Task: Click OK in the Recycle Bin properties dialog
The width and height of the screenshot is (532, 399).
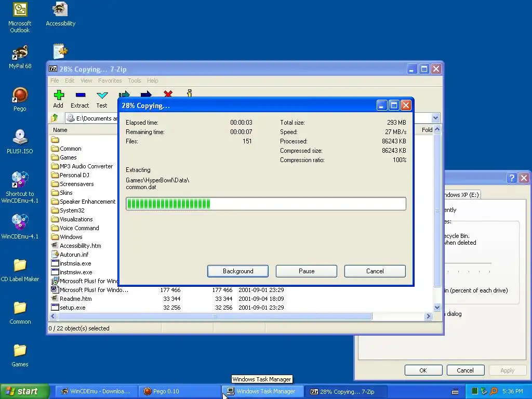Action: (423, 370)
